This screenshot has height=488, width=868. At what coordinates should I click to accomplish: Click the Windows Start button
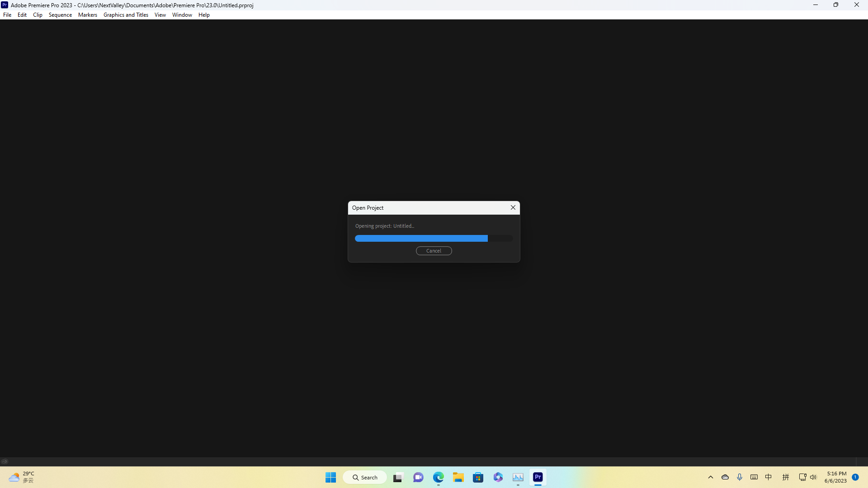click(330, 477)
